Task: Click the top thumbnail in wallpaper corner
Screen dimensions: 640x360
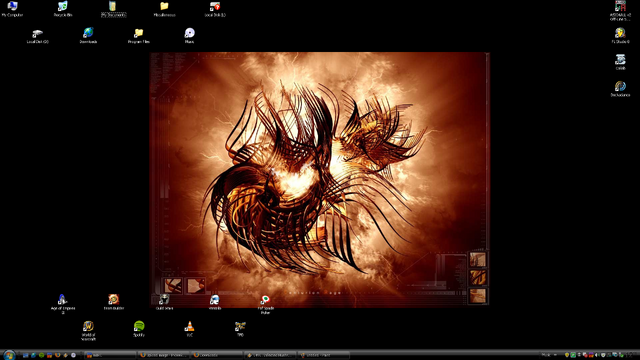Action: 477,260
